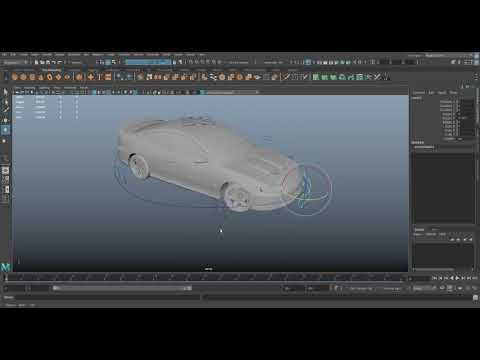The height and width of the screenshot is (360, 480).
Task: Toggle the Channel Box sidebar icon top right
Action: pyautogui.click(x=476, y=62)
